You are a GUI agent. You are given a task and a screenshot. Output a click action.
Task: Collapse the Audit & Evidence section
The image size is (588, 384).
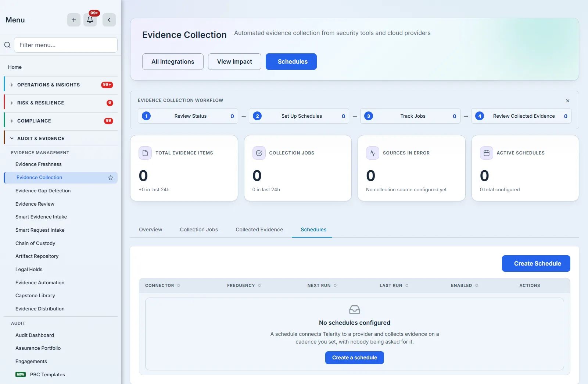click(x=61, y=139)
